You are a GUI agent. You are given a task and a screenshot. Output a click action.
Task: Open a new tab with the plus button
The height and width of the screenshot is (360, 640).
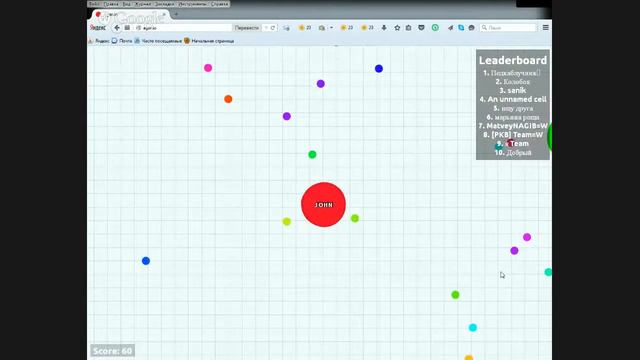point(176,14)
